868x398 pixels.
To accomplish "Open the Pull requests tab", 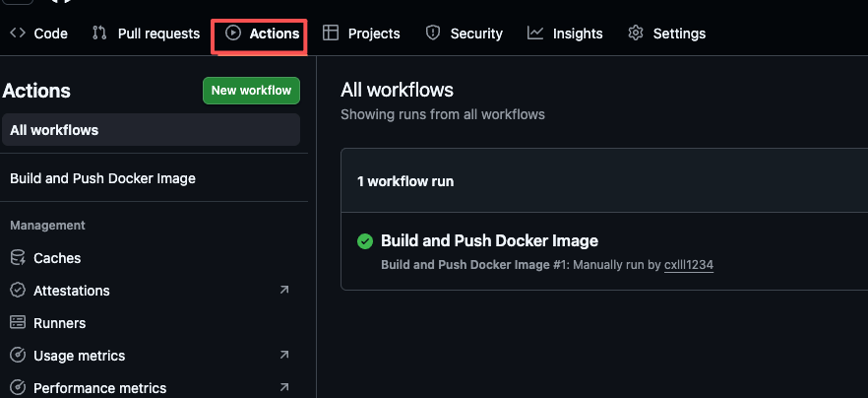I will (x=157, y=33).
